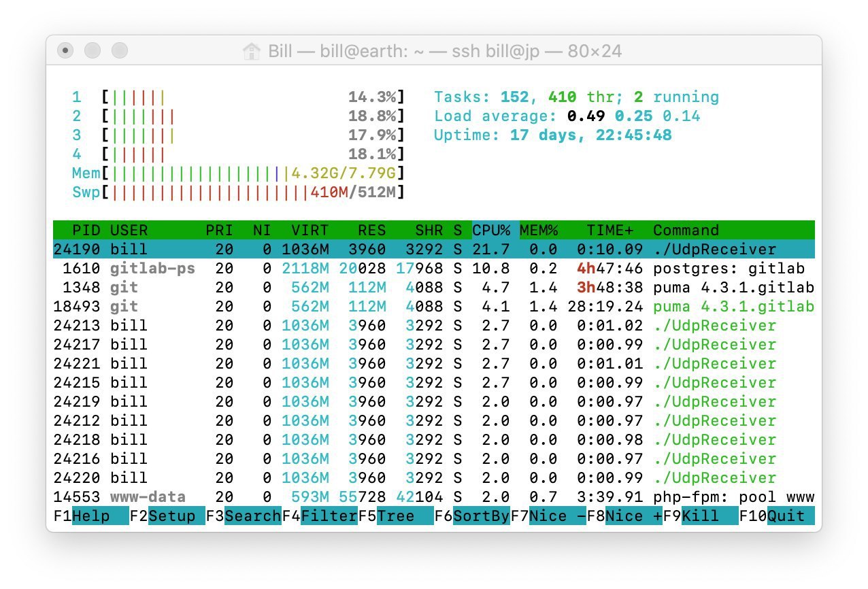The image size is (868, 589).
Task: Click F10 Quit in the footer
Action: click(x=777, y=516)
